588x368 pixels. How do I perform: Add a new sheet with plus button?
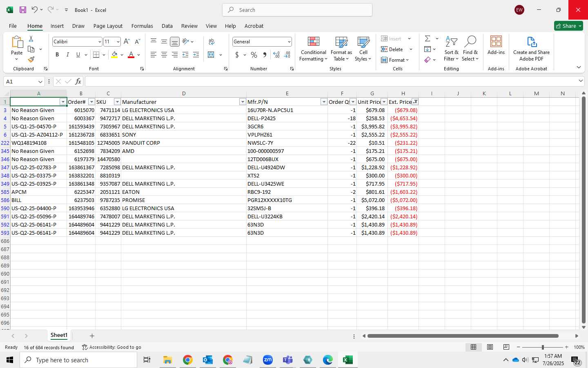pyautogui.click(x=92, y=336)
